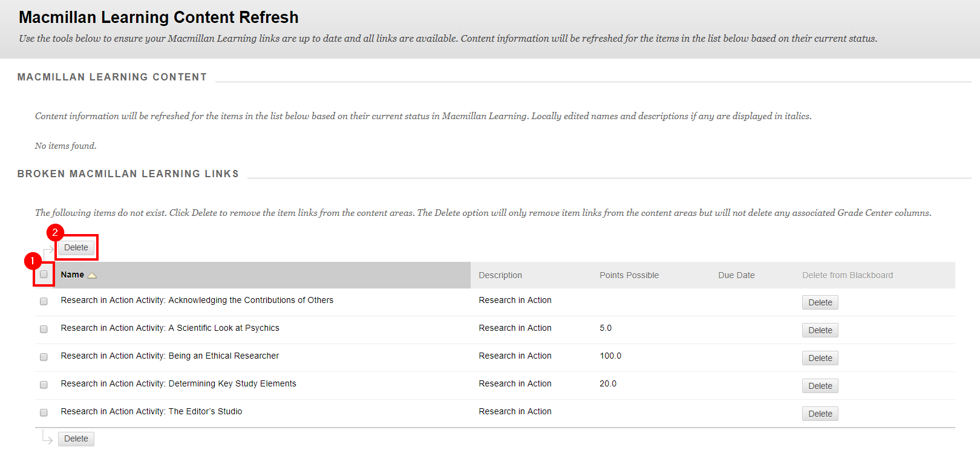
Task: Select the Determining Key Study Elements checkbox
Action: 44,385
